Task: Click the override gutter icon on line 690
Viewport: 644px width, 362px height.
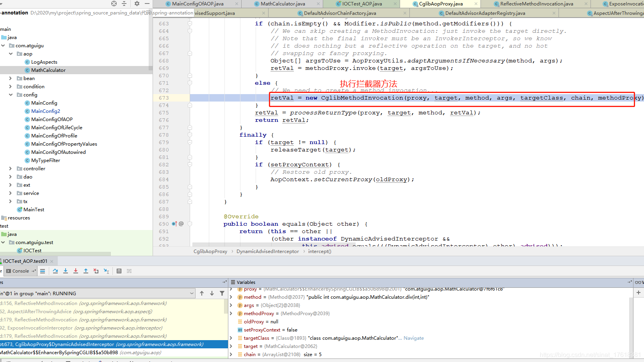Action: click(174, 224)
